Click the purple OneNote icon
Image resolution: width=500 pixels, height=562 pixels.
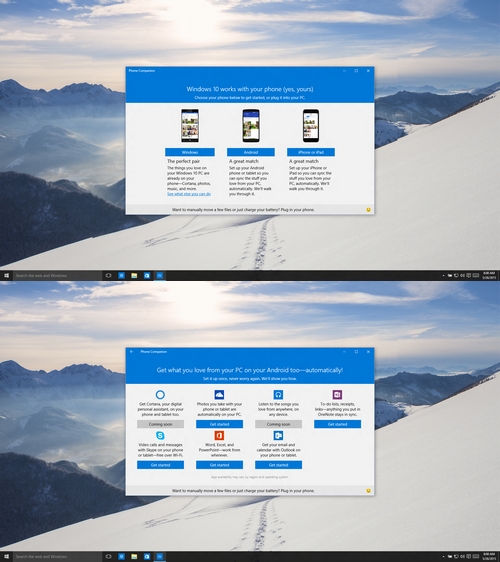pos(337,395)
